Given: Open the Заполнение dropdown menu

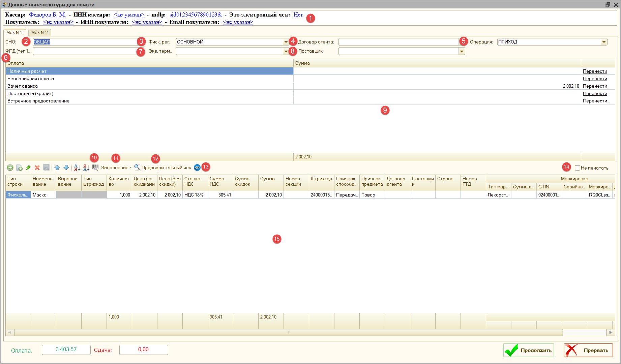Looking at the screenshot, I should point(116,168).
